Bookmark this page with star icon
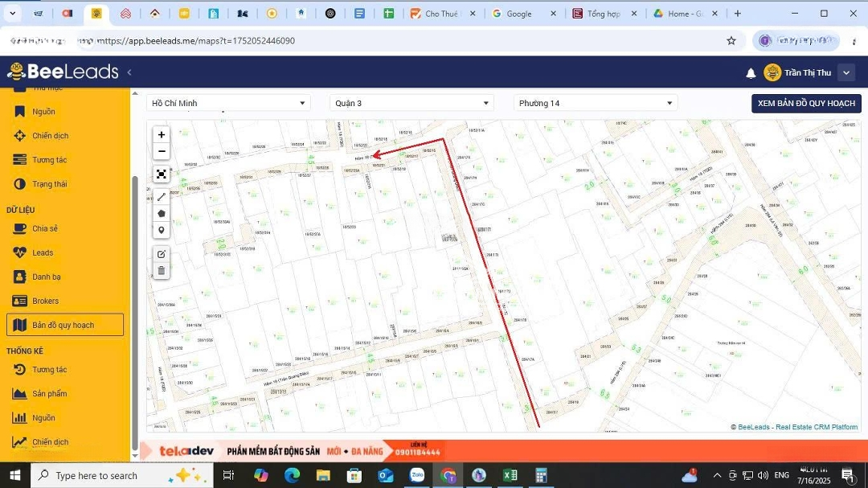868x488 pixels. [x=731, y=41]
